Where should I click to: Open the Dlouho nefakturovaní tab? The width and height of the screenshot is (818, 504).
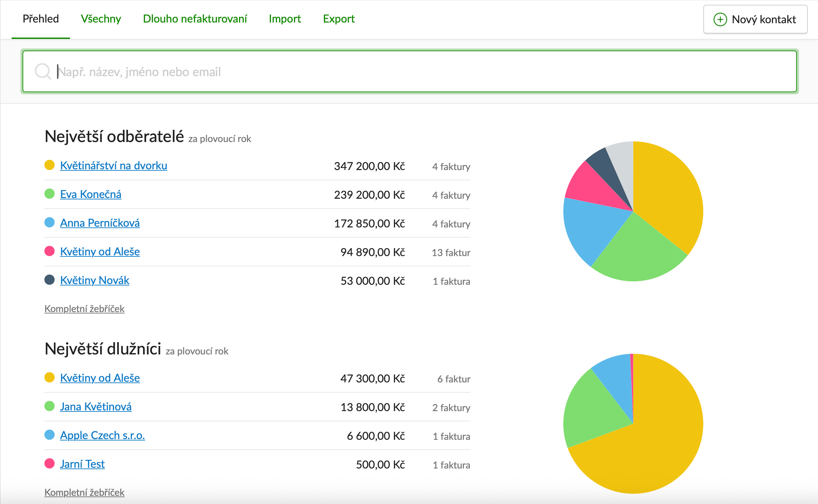point(195,19)
